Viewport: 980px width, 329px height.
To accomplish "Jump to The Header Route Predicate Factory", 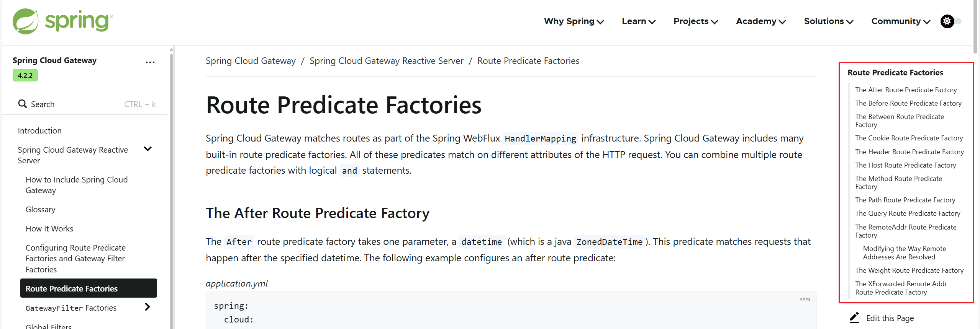I will click(910, 152).
